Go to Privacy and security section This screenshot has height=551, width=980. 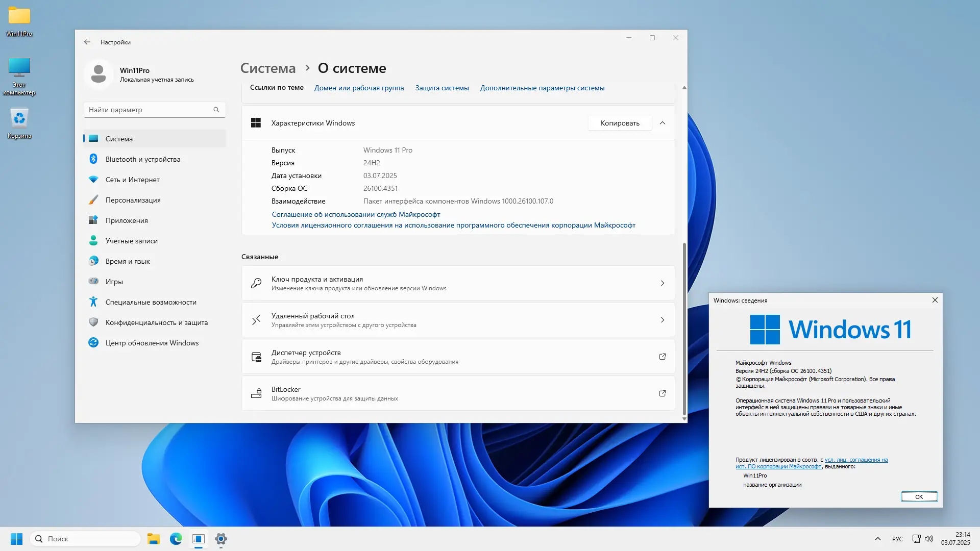[x=156, y=322]
